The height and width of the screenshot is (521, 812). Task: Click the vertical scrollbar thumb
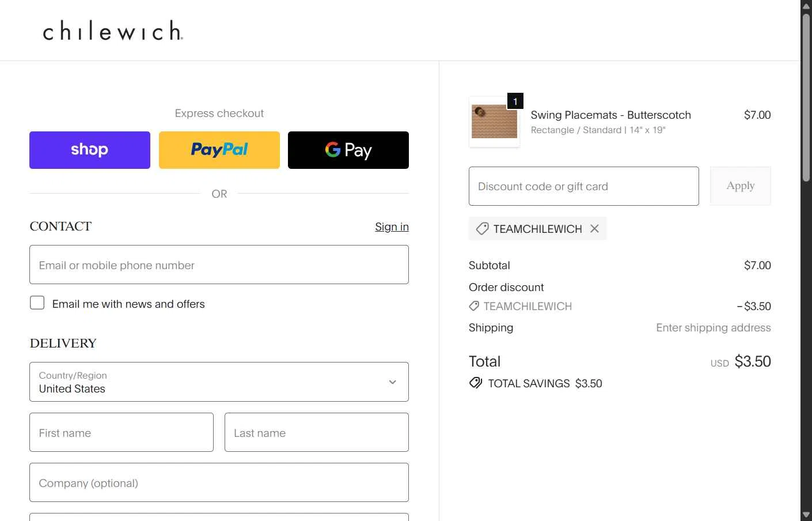coord(806,97)
